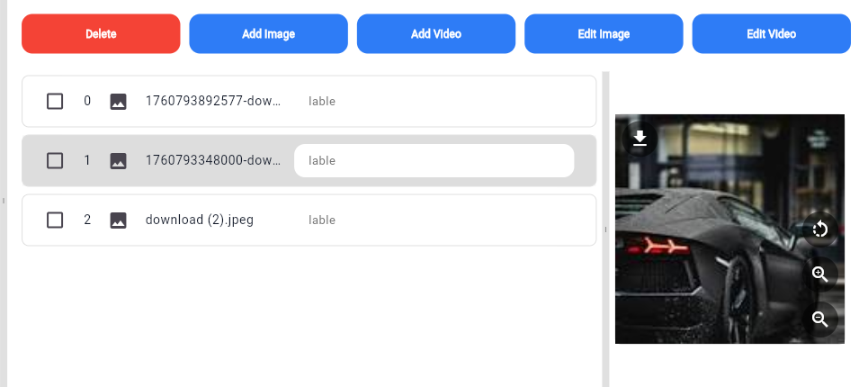868x387 pixels.
Task: Click image type icon in row 0
Action: [118, 102]
